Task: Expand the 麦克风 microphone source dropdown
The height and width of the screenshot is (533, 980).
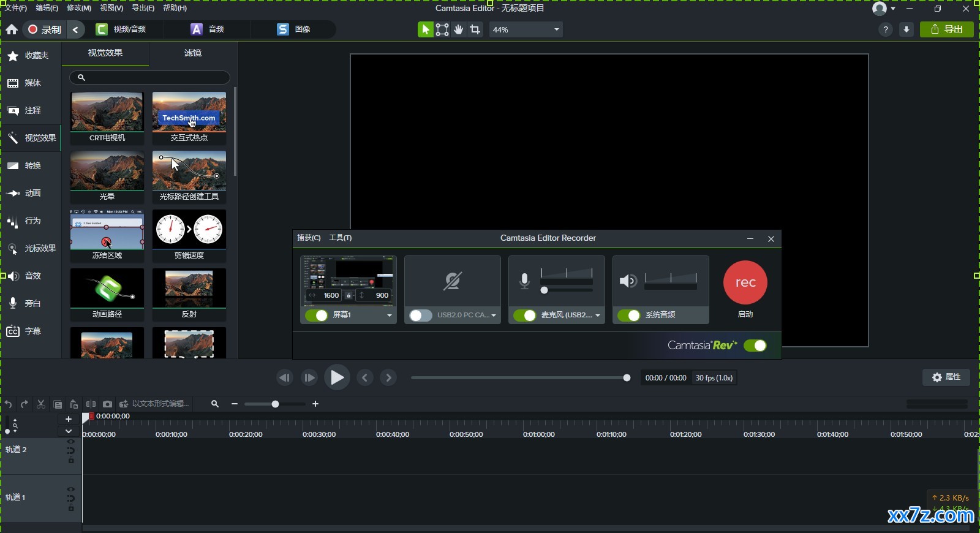Action: tap(597, 316)
